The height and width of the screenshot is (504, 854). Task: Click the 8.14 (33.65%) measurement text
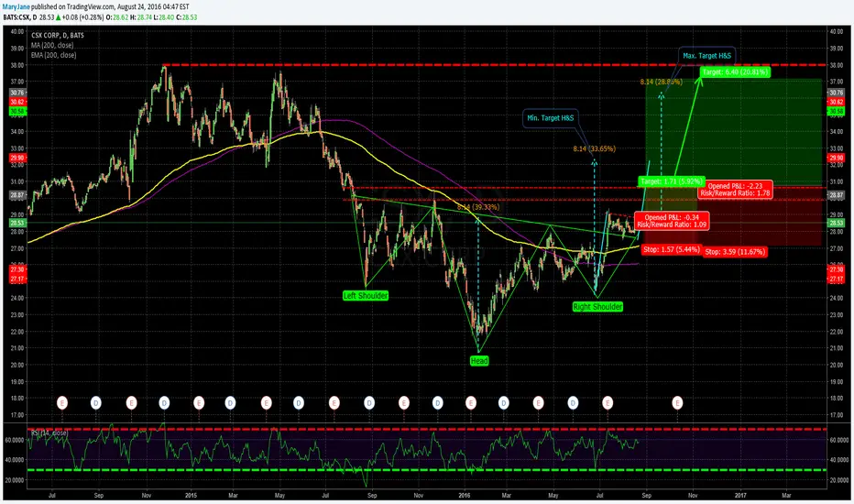(594, 148)
